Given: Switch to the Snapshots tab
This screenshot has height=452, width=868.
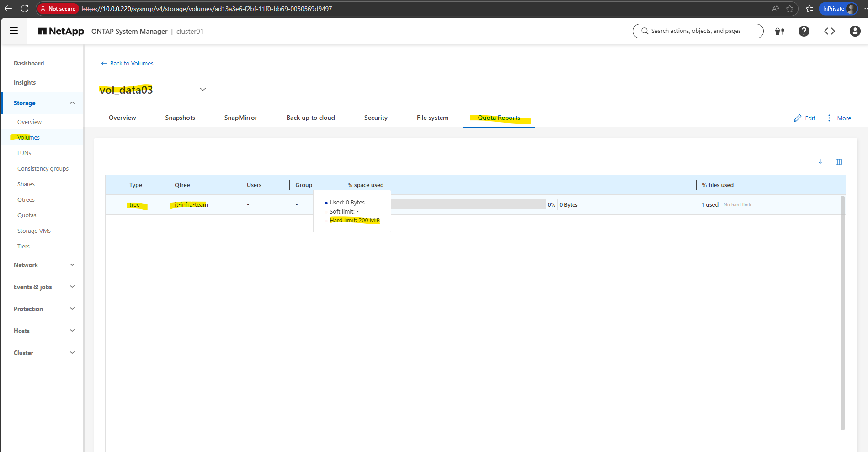Looking at the screenshot, I should point(180,118).
